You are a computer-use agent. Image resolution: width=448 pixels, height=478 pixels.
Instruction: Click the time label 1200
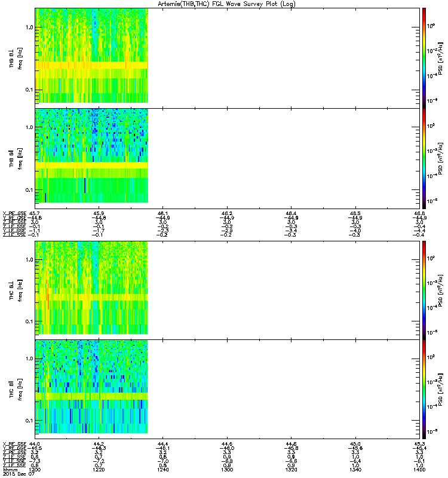35,470
